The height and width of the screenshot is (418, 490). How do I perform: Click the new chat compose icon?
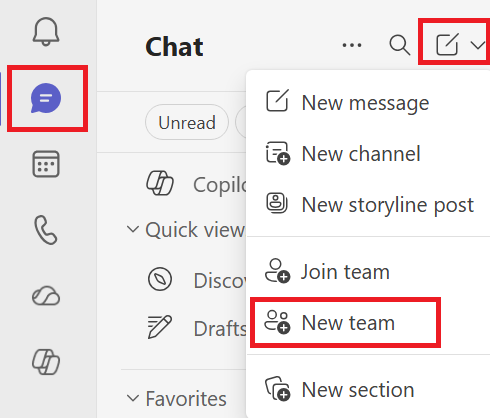448,44
